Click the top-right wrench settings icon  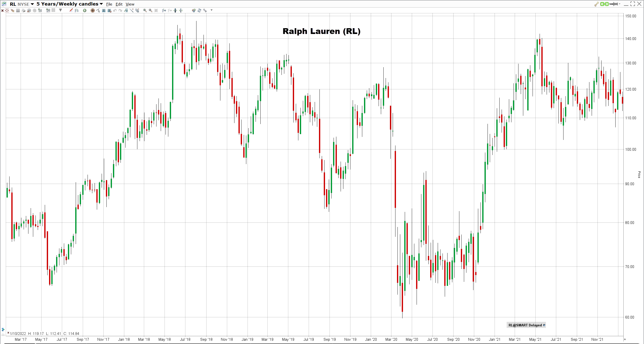click(x=596, y=4)
